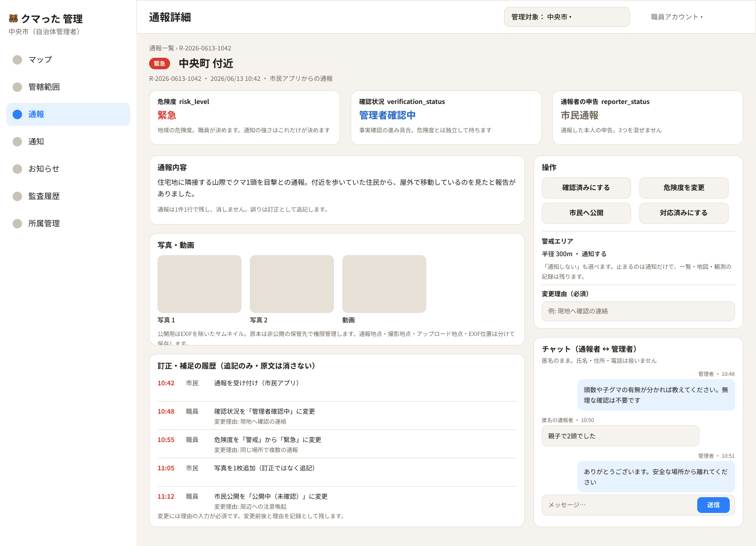
Task: Open お知らせ sidebar page
Action: (x=68, y=169)
